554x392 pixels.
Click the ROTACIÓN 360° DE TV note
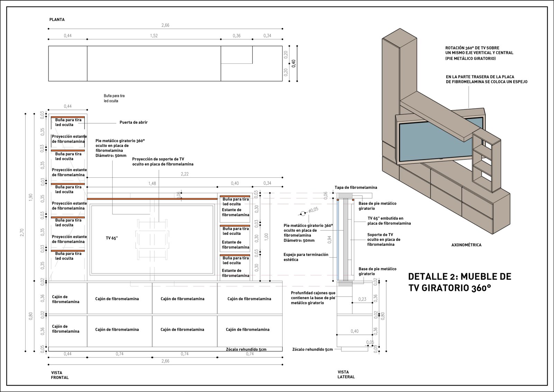[479, 53]
